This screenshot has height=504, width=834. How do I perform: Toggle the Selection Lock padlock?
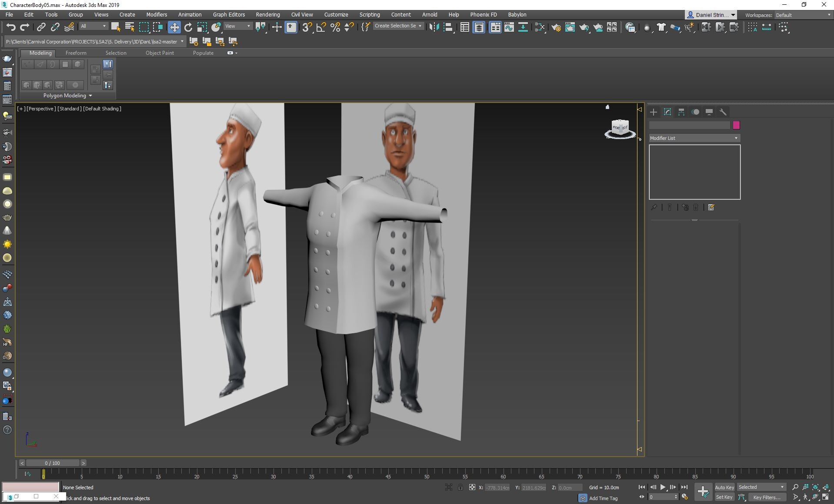[x=460, y=487]
